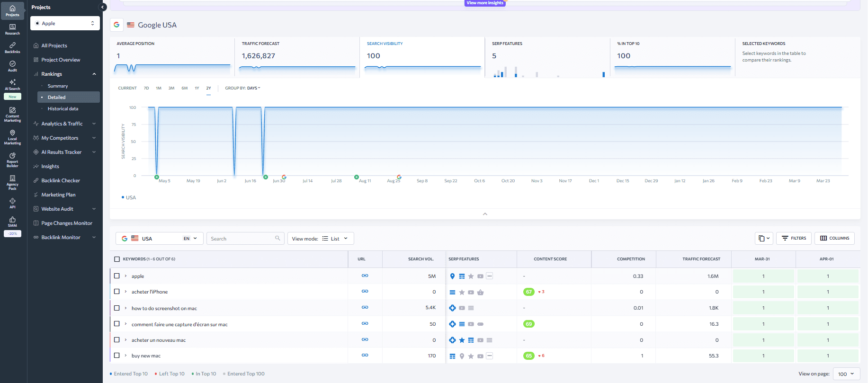Click the shopping SERP icon for acheter l'iPhone

(480, 292)
